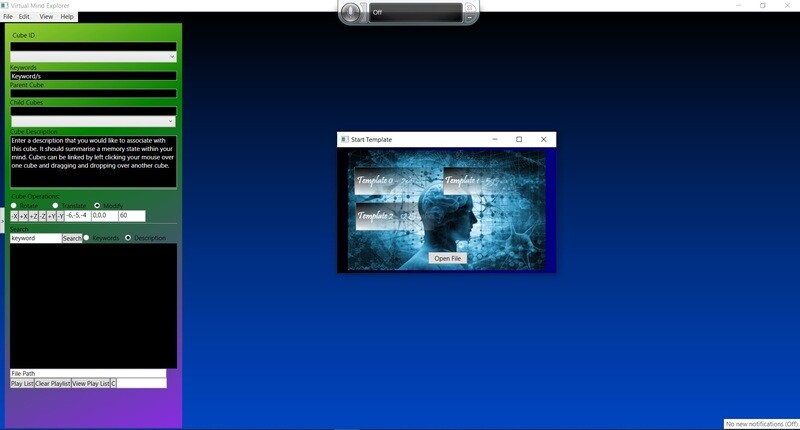Click the field beside the C button
This screenshot has width=800, height=430.
click(x=141, y=383)
